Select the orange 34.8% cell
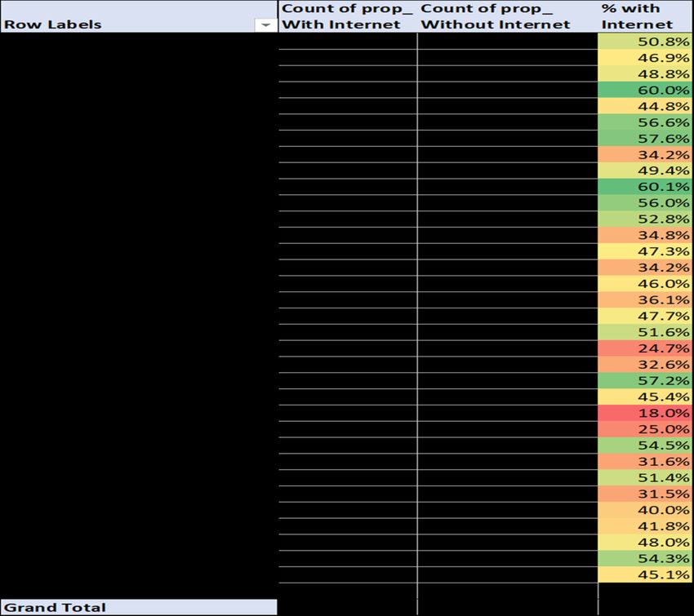The height and width of the screenshot is (616, 694). click(x=644, y=235)
